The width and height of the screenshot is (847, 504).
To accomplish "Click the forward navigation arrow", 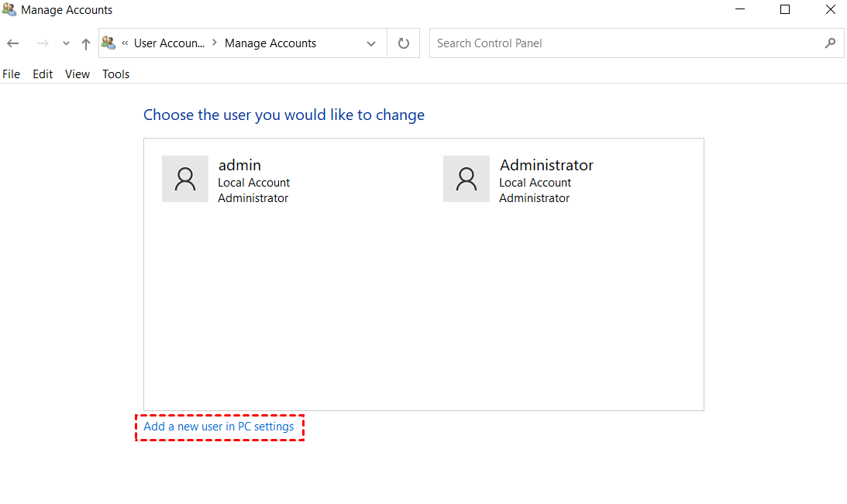I will (x=43, y=43).
